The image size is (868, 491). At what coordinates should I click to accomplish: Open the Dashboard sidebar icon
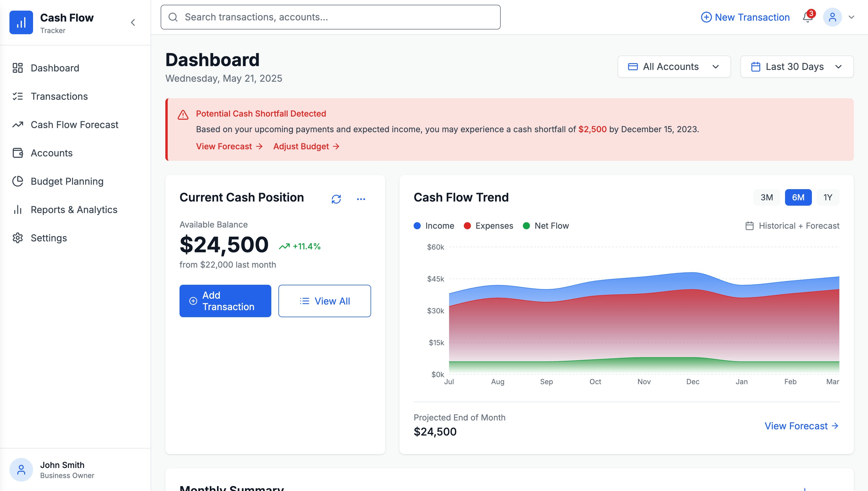(17, 68)
